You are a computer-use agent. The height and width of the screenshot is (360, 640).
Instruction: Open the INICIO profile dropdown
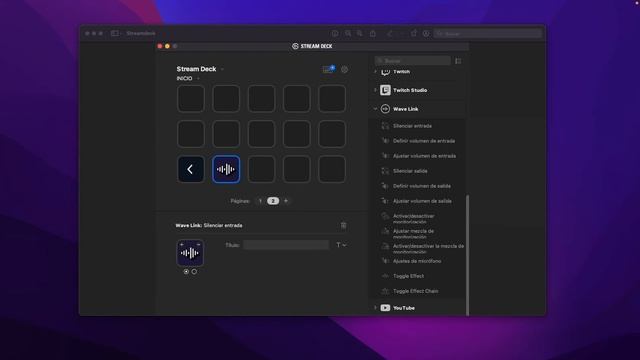[198, 78]
